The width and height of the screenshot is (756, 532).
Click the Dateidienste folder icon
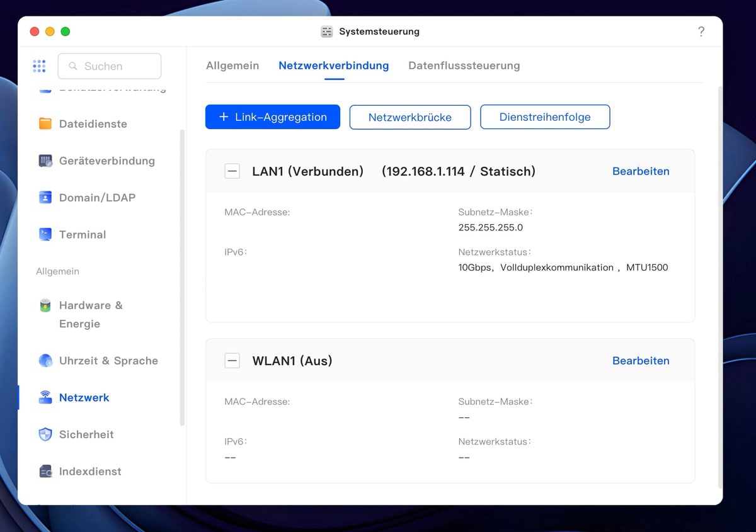(45, 124)
